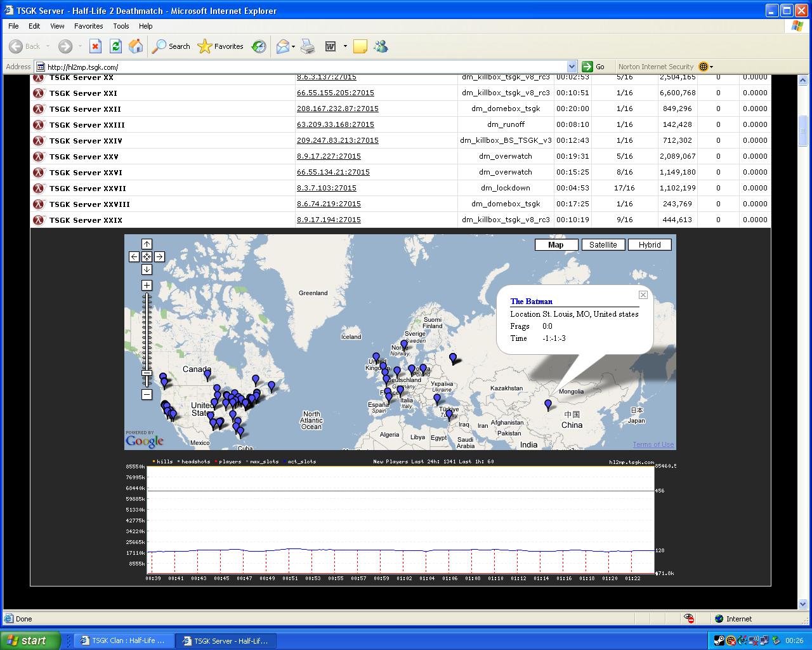Open the Norton Internet Security dropdown
The image size is (812, 650).
(711, 67)
